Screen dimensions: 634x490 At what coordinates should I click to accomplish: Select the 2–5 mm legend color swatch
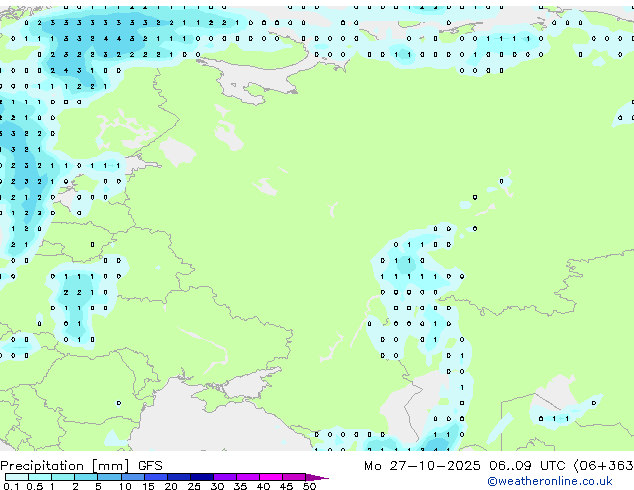86,477
